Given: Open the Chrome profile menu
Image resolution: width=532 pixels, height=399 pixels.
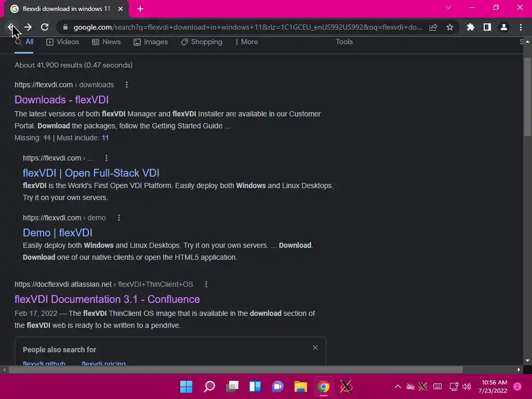Looking at the screenshot, I should 504,27.
